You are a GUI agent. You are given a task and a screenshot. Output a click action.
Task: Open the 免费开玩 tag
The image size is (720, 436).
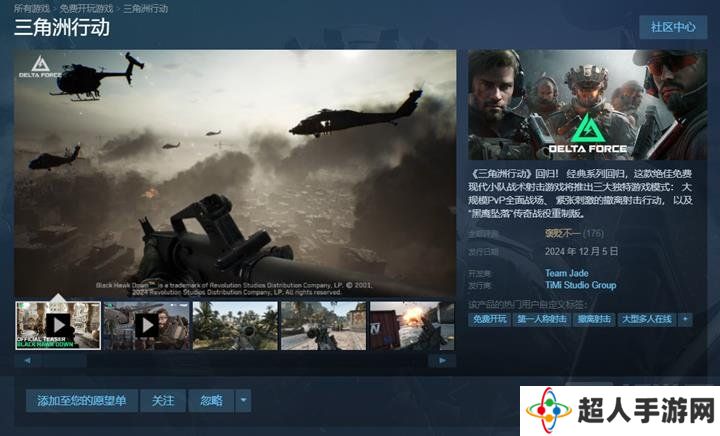point(489,319)
